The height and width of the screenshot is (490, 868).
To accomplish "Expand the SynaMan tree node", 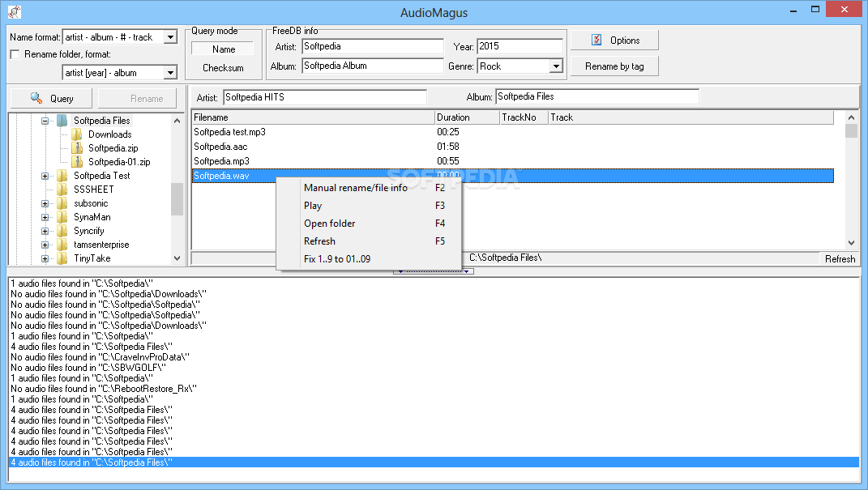I will [45, 217].
